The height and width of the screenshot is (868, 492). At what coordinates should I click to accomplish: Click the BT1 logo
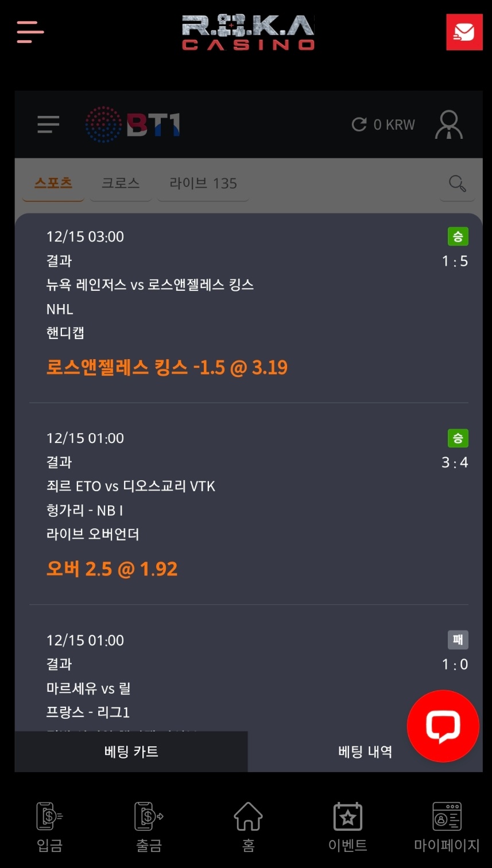point(133,124)
